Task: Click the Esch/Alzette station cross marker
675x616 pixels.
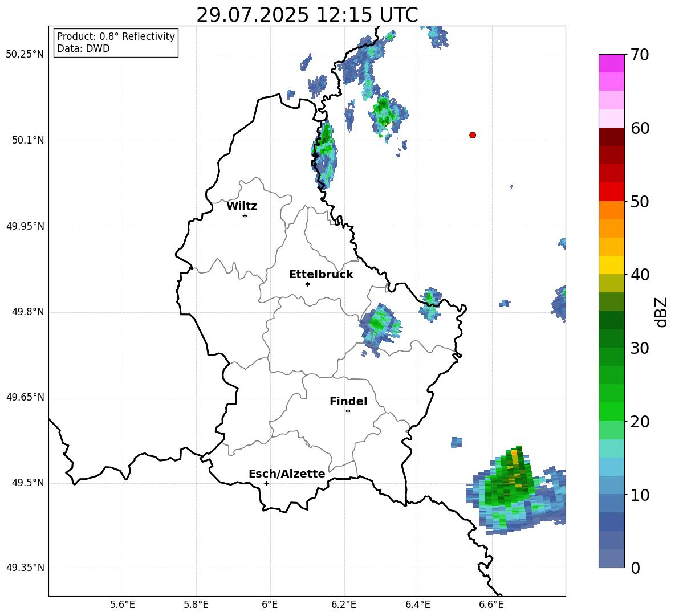Action: pyautogui.click(x=266, y=483)
